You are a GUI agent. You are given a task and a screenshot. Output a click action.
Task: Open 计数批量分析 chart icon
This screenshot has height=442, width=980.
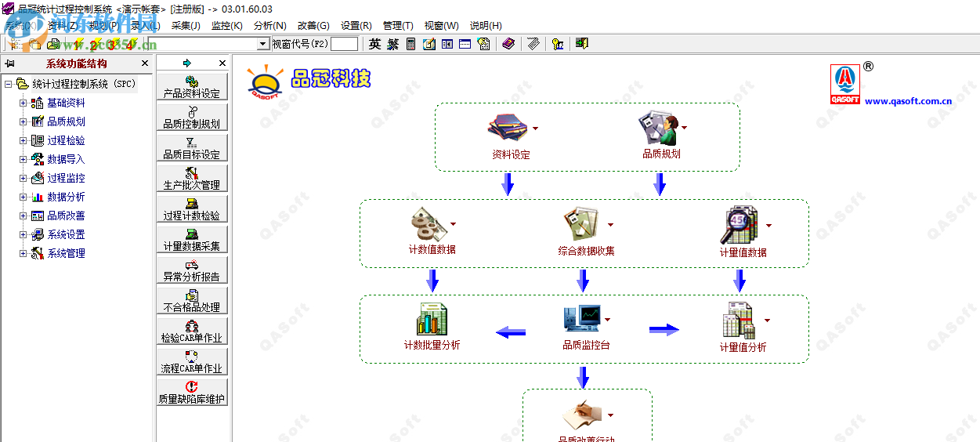432,320
